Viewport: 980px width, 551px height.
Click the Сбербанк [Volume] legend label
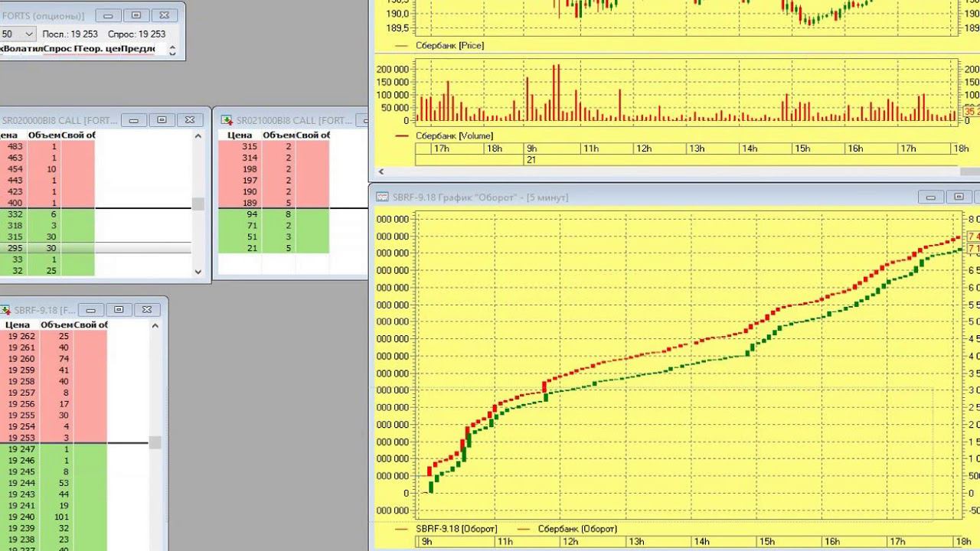[x=455, y=135]
